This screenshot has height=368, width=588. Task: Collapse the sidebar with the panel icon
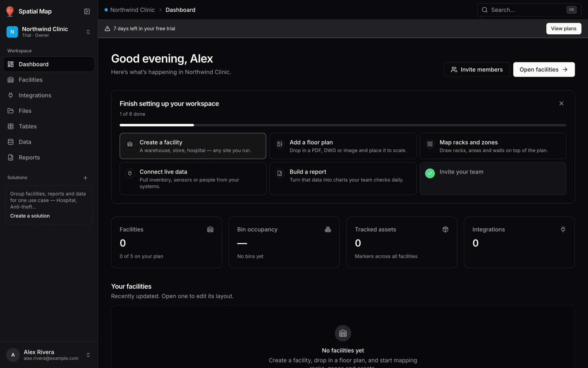click(87, 11)
